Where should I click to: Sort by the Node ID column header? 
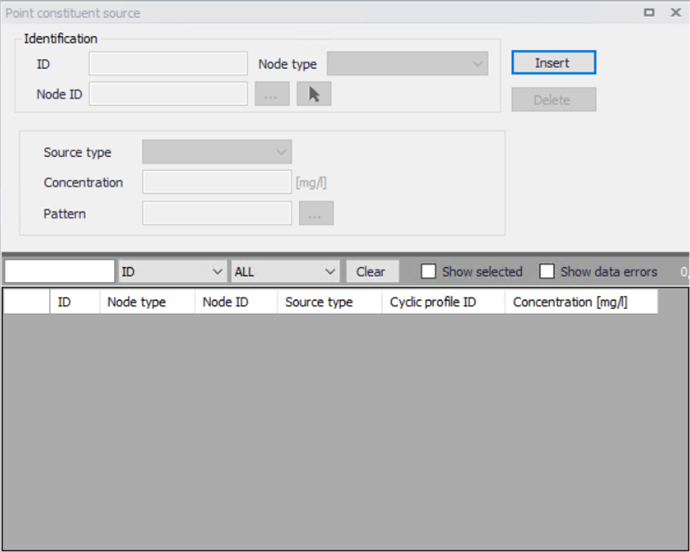point(236,302)
